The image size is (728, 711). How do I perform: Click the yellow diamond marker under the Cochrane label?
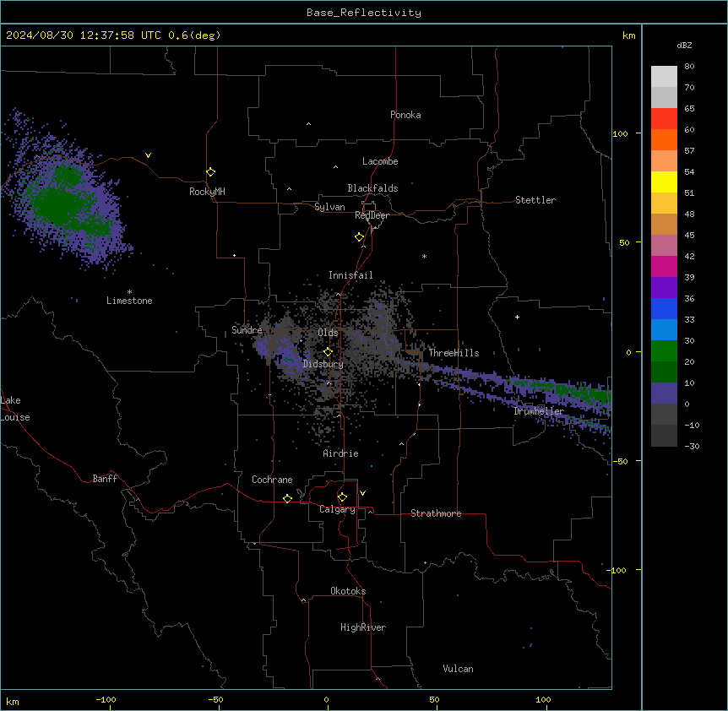(x=287, y=498)
